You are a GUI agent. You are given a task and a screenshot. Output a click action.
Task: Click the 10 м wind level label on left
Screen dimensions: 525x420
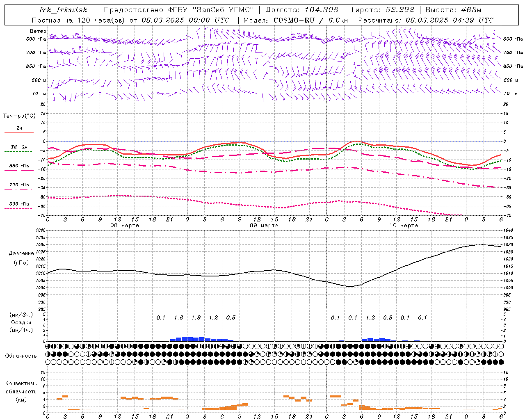point(39,94)
